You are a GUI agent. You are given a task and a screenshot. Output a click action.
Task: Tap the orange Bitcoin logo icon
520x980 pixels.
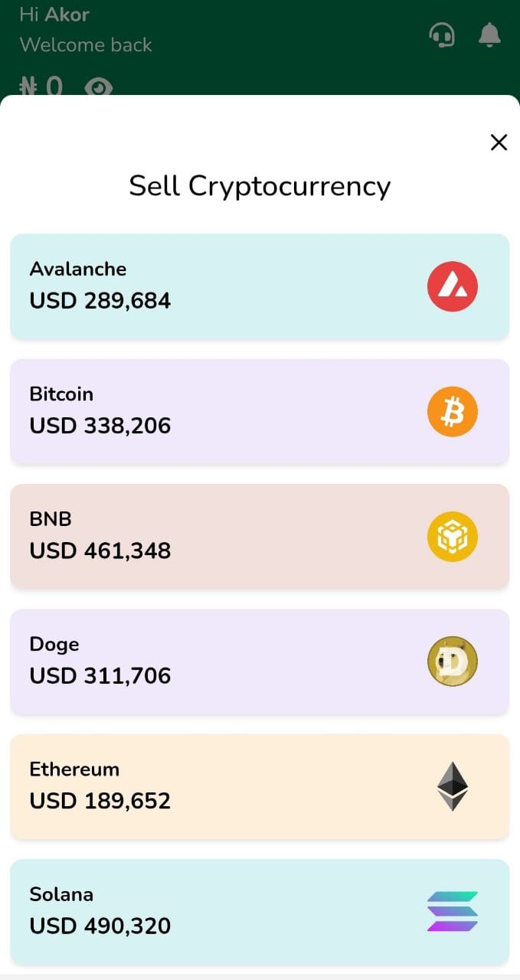click(x=452, y=412)
